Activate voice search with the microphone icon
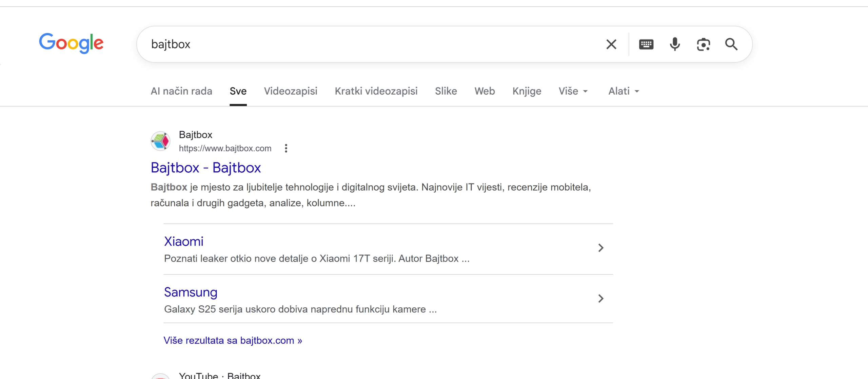This screenshot has width=868, height=379. click(x=675, y=44)
